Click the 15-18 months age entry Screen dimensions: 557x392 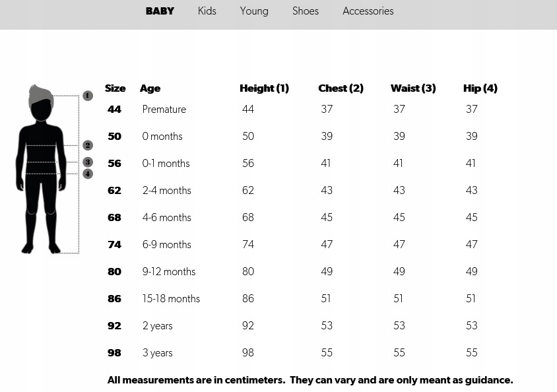(x=171, y=299)
